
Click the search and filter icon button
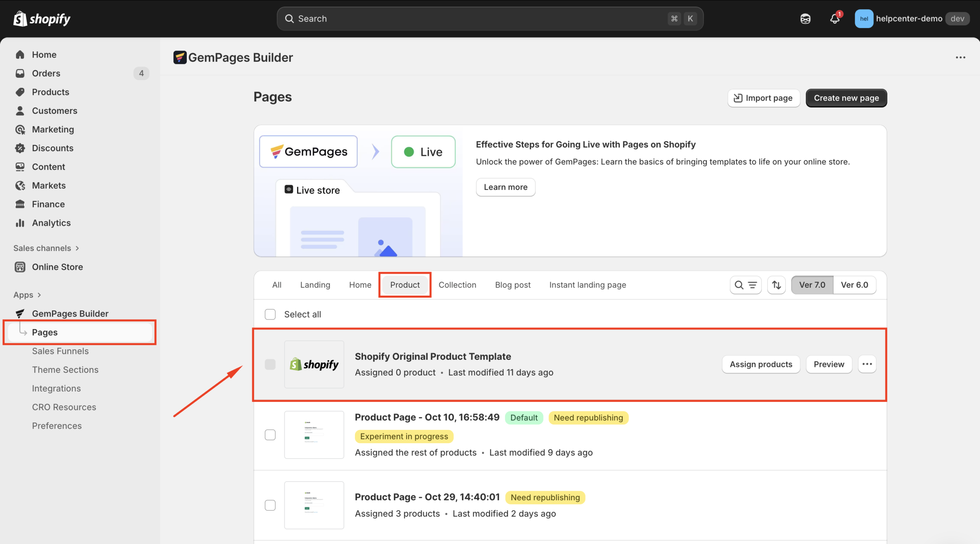pyautogui.click(x=745, y=285)
